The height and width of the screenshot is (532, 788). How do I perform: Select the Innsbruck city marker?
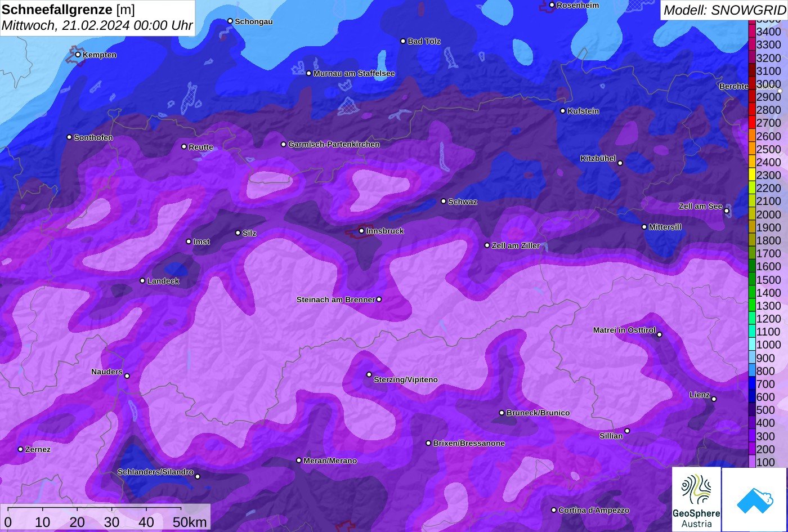tap(361, 231)
